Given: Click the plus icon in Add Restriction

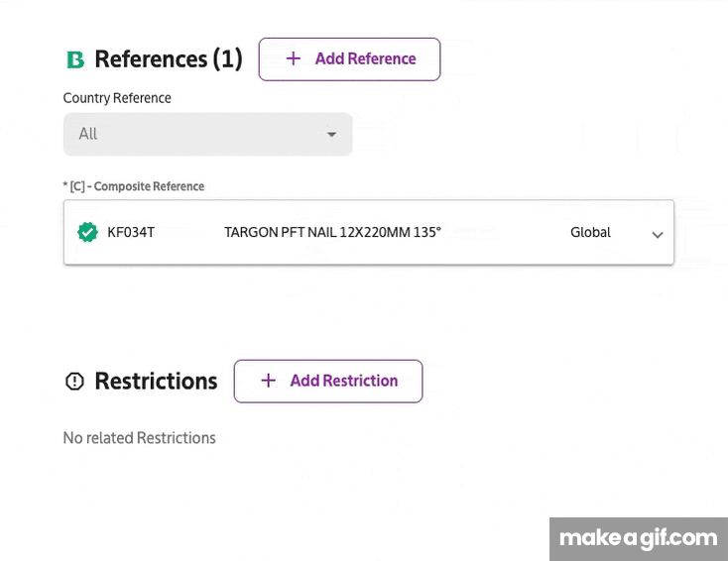Looking at the screenshot, I should tap(268, 381).
